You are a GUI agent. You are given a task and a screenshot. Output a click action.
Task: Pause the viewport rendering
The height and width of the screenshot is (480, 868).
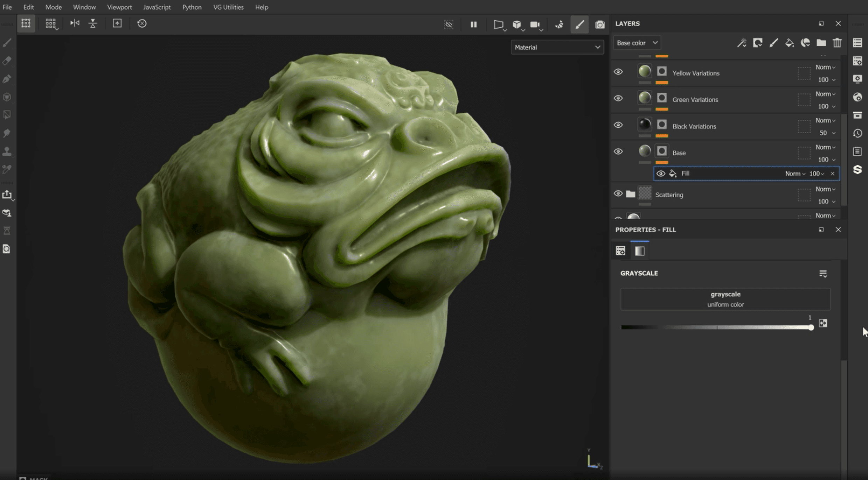[473, 24]
